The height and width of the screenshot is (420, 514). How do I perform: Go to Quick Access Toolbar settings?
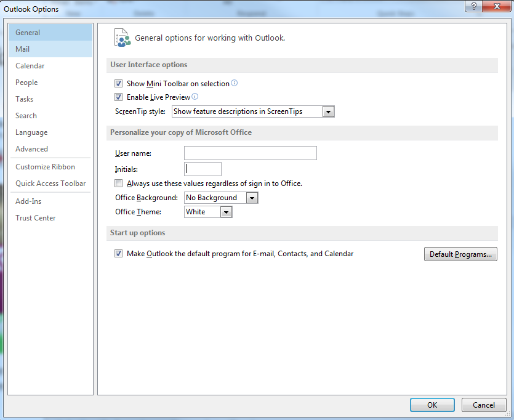(50, 184)
